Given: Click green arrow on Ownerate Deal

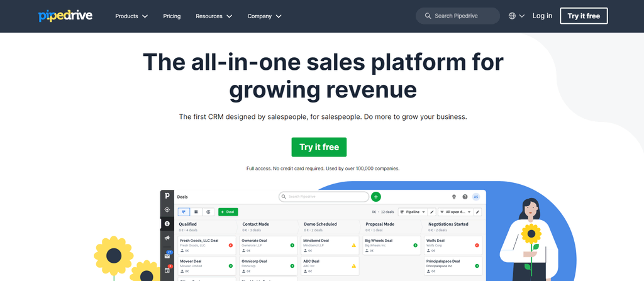Looking at the screenshot, I should pos(292,245).
